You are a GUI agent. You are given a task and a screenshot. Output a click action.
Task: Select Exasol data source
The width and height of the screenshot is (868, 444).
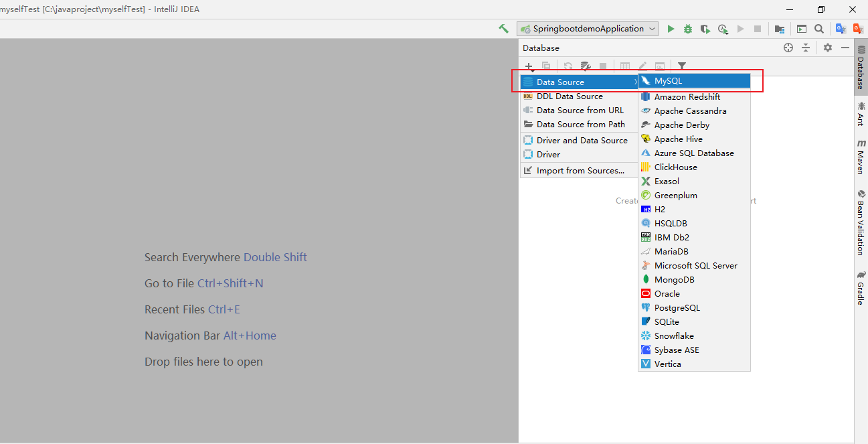(694, 181)
